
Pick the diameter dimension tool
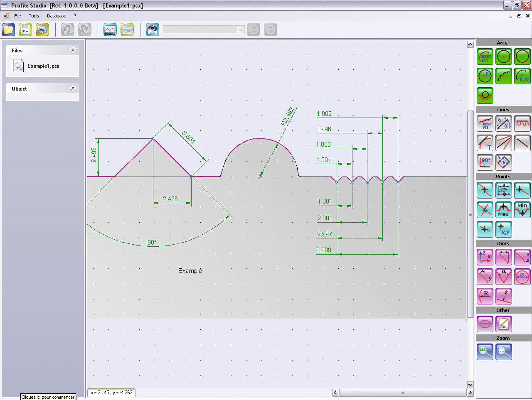tap(522, 277)
